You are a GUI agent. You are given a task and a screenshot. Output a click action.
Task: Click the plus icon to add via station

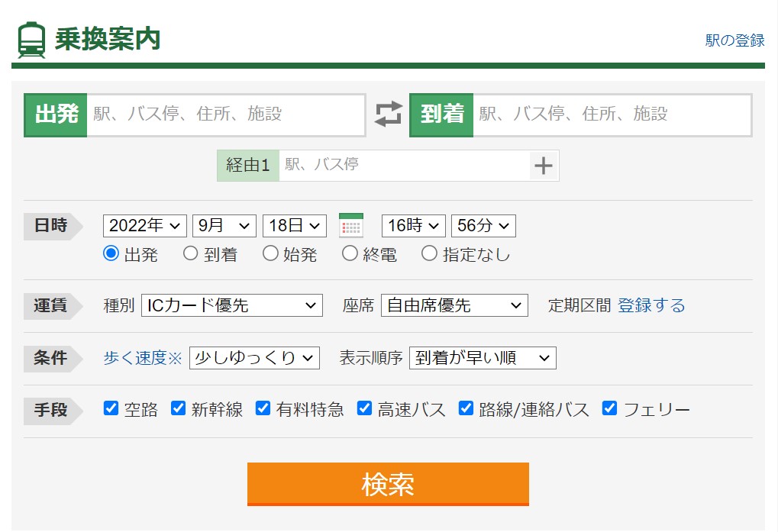coord(543,166)
